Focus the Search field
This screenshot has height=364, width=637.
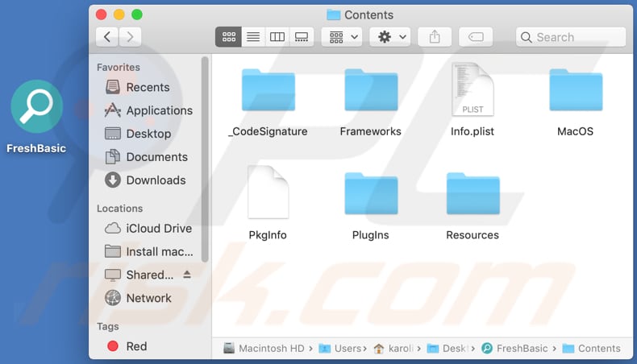coord(571,37)
